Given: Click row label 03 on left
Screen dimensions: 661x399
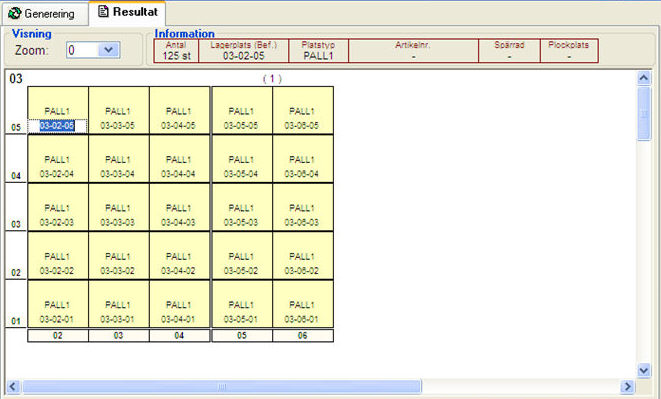Looking at the screenshot, I should (16, 224).
